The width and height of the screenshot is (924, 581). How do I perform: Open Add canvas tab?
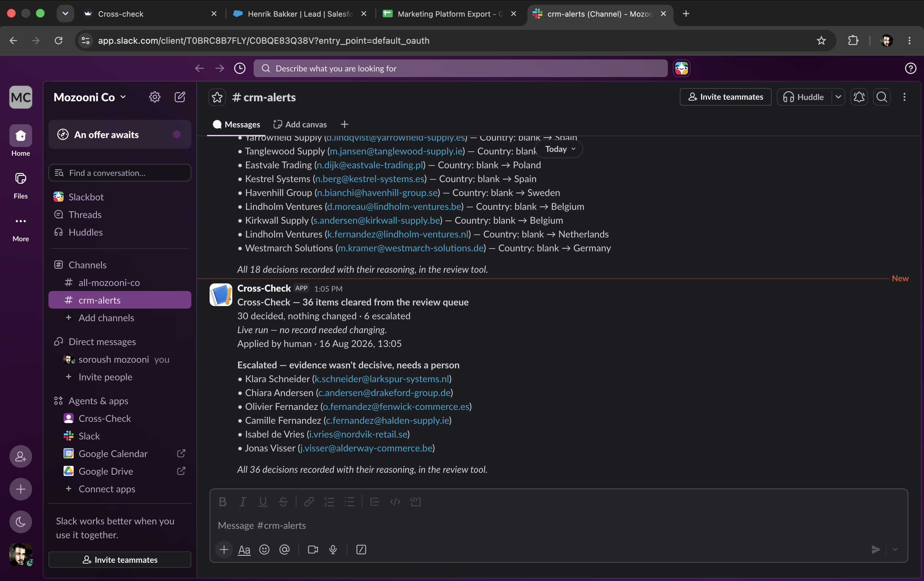[300, 124]
